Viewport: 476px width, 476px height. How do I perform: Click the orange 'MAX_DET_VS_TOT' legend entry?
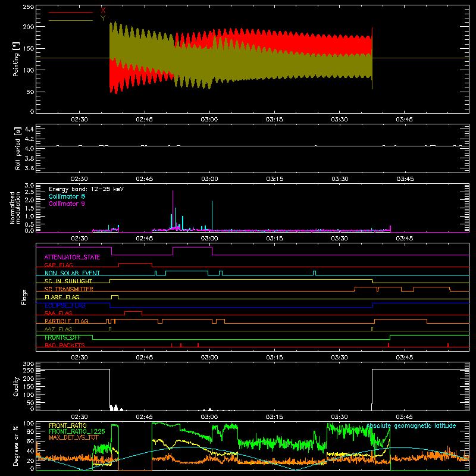tap(73, 437)
